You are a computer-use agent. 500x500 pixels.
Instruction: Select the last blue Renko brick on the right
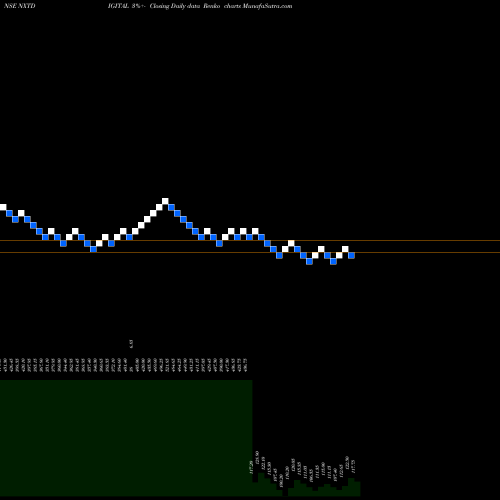(x=351, y=255)
